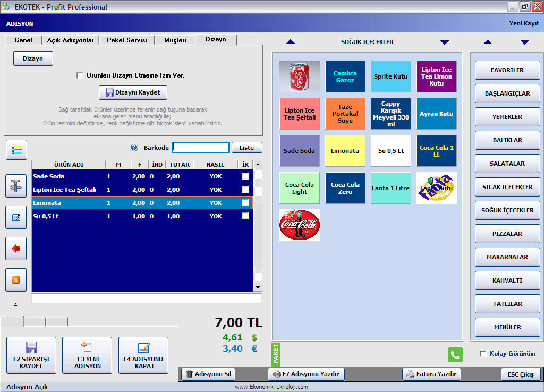Click the down arrow right of SOĞUK İÇECEKLER

click(445, 42)
